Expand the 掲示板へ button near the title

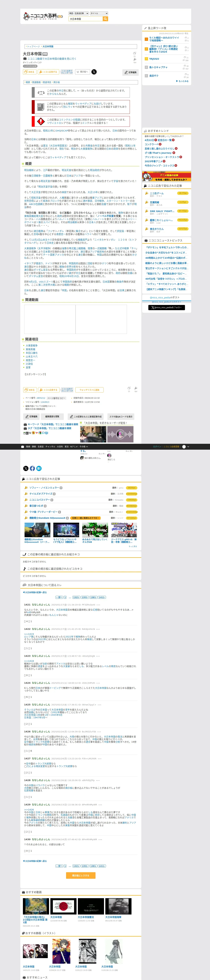click(x=83, y=72)
